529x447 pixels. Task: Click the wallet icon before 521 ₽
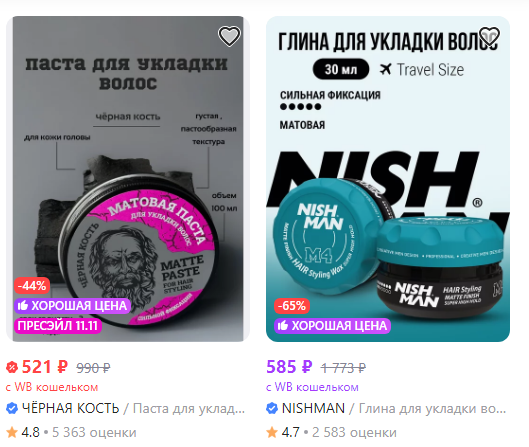tap(12, 367)
